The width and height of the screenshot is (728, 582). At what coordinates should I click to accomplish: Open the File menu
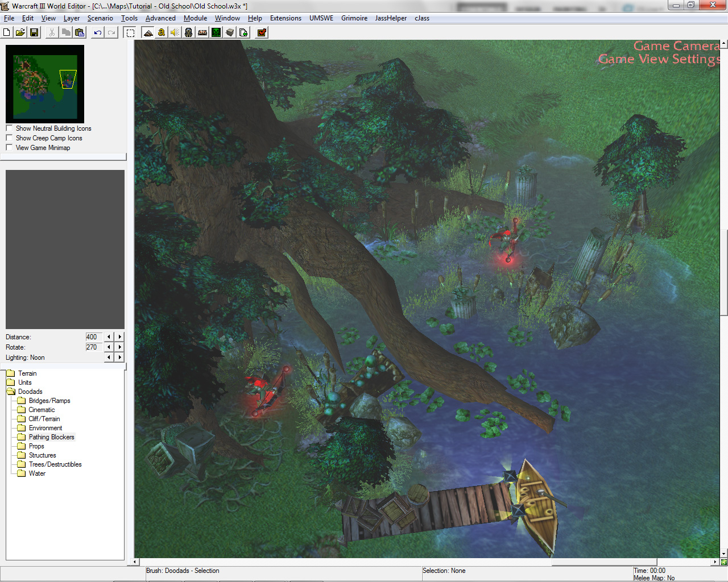(x=9, y=18)
